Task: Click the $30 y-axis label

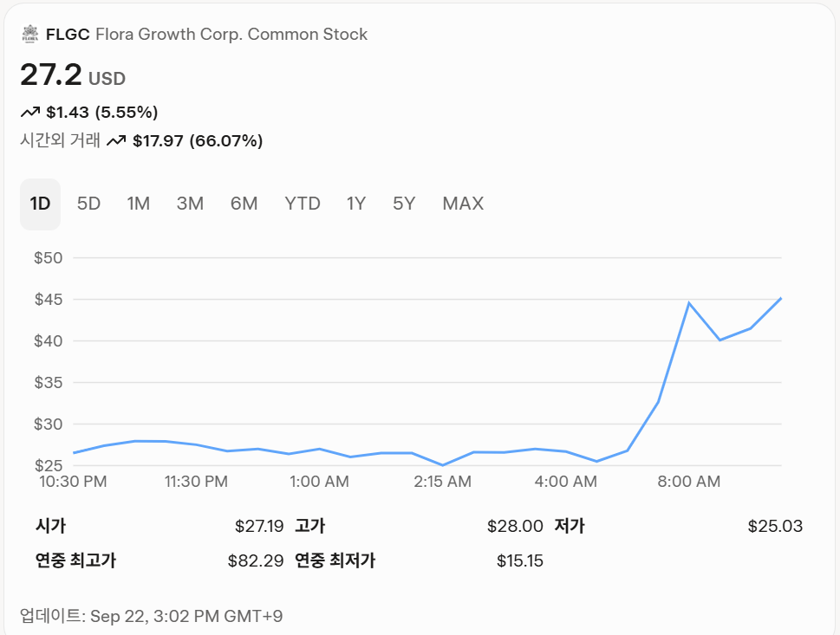Action: pos(49,424)
